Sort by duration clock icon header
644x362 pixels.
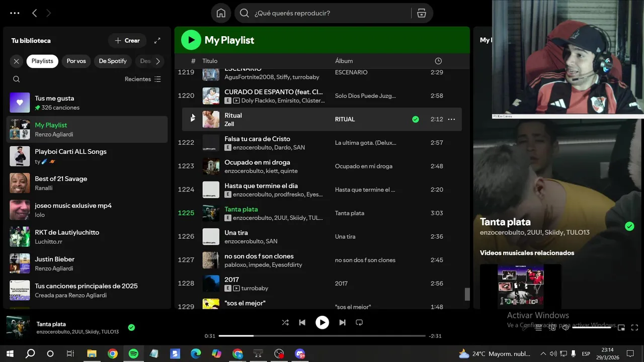(438, 61)
